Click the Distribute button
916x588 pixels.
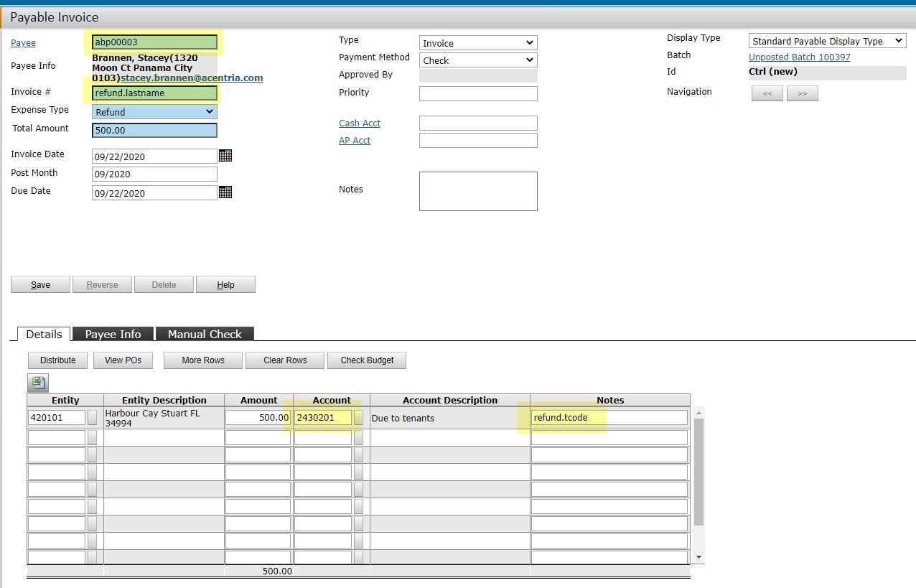pos(58,360)
